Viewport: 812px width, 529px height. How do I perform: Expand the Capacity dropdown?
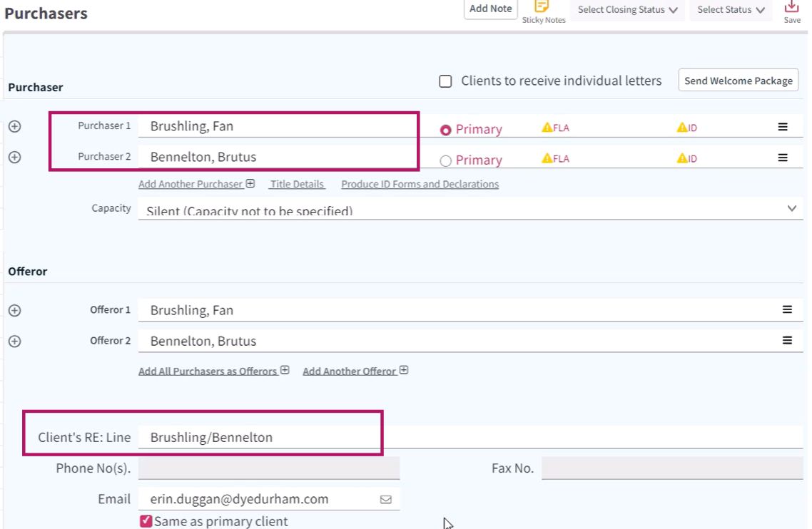470,209
